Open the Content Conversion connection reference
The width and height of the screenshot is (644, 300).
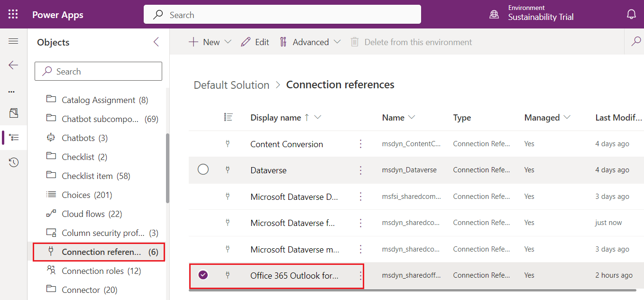[x=286, y=144]
